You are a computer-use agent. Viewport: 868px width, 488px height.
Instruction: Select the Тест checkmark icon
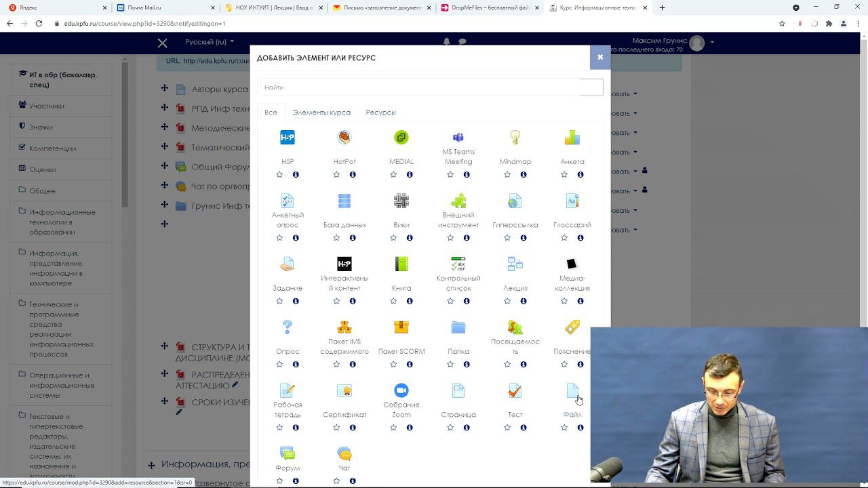(515, 390)
